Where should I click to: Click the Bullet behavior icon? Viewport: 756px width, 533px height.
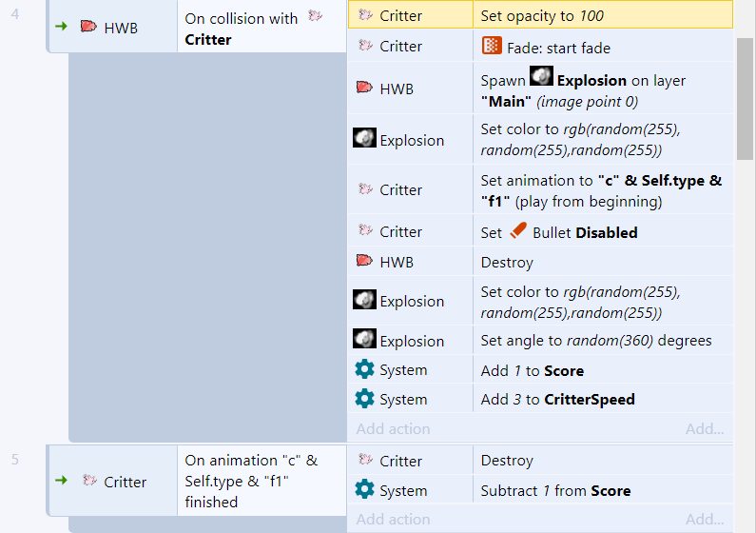click(517, 230)
